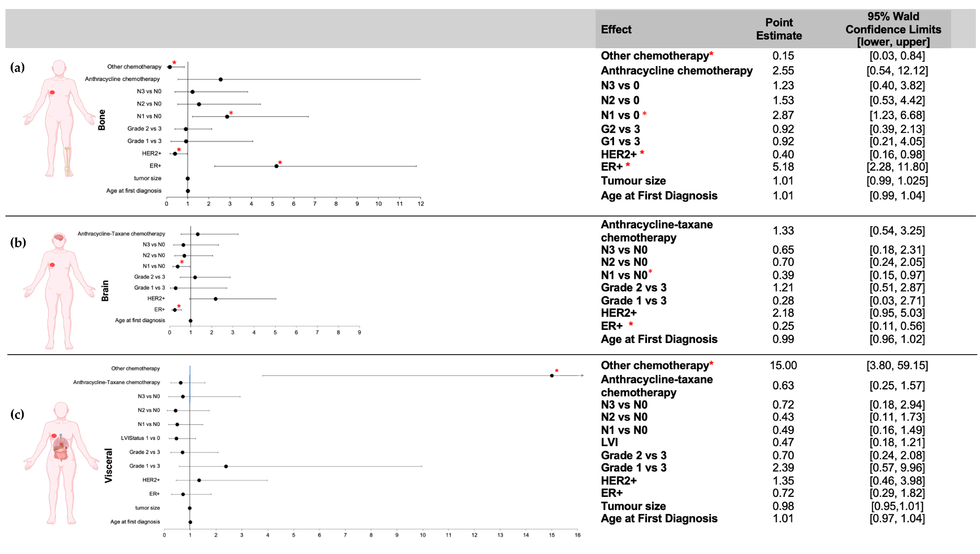Screen dimensions: 980x554
Task: Click the red asterisk near Brain ER+ point
Action: point(179,307)
